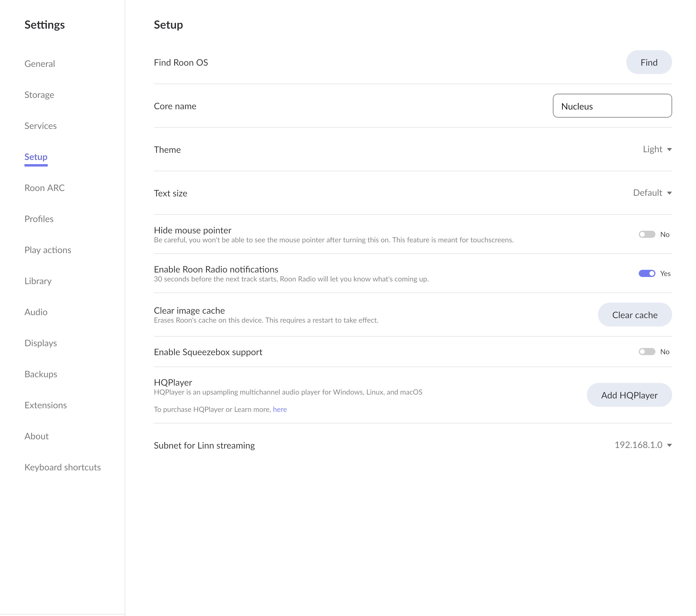This screenshot has height=616, width=696.
Task: Toggle Hide mouse pointer switch
Action: click(x=646, y=234)
